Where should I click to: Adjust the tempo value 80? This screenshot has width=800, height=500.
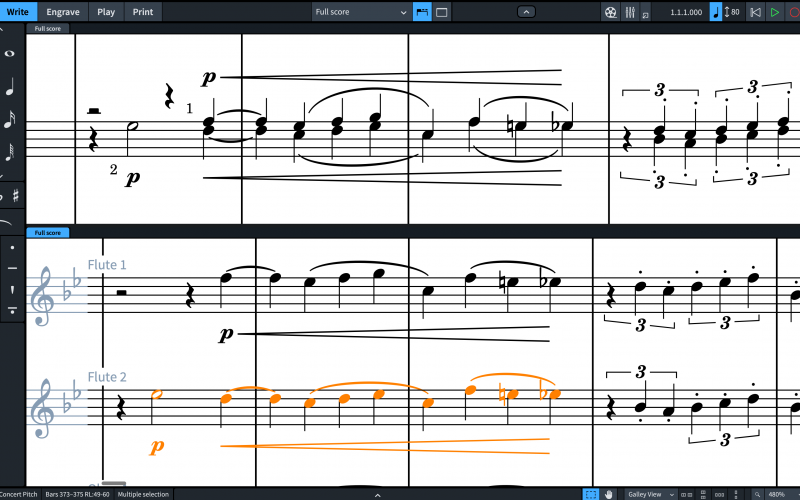(735, 12)
